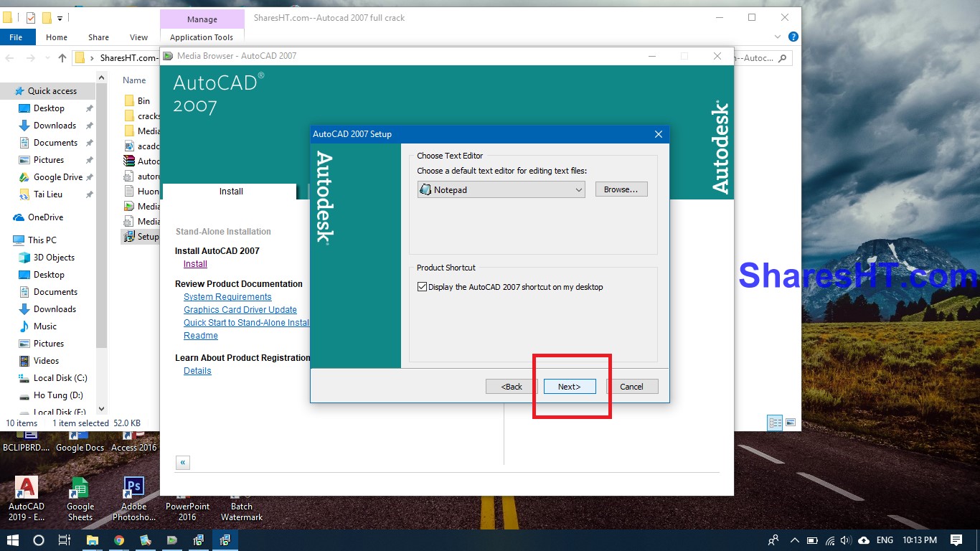Click the double-chevron collapse button in Media Browser
Screen dimensions: 980x551
183,463
